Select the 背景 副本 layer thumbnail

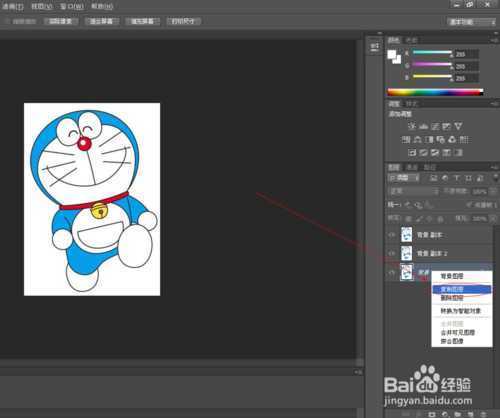(x=406, y=235)
